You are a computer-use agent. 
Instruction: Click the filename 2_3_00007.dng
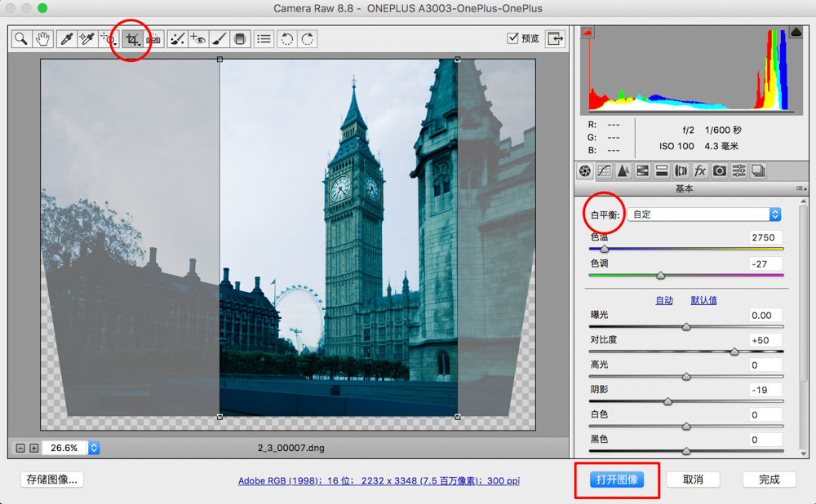click(x=291, y=448)
